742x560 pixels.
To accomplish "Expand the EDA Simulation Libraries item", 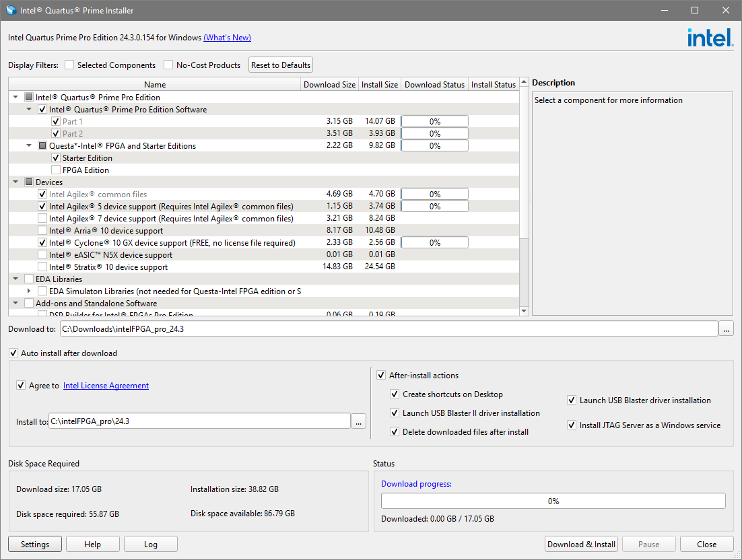I will tap(29, 291).
